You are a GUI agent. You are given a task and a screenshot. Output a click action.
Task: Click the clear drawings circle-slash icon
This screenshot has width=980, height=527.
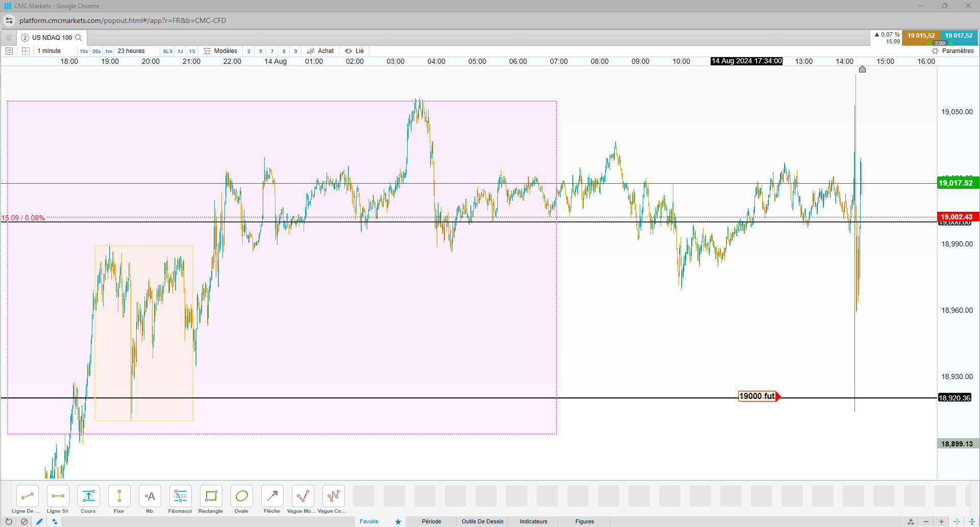pos(24,521)
